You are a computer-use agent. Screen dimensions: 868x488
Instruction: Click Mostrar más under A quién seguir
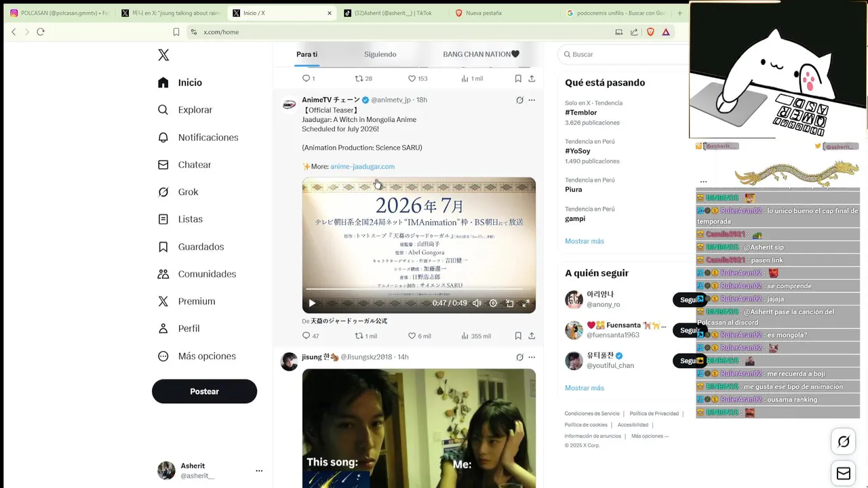[x=585, y=388]
